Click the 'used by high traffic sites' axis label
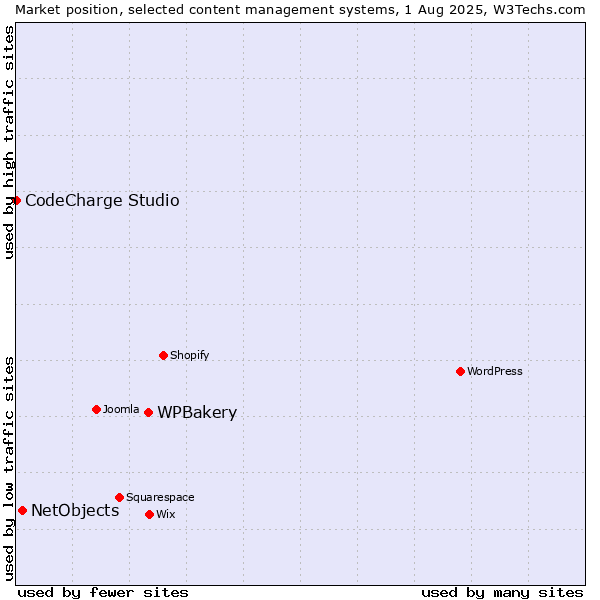Screen dimensions: 600x600 [8, 142]
